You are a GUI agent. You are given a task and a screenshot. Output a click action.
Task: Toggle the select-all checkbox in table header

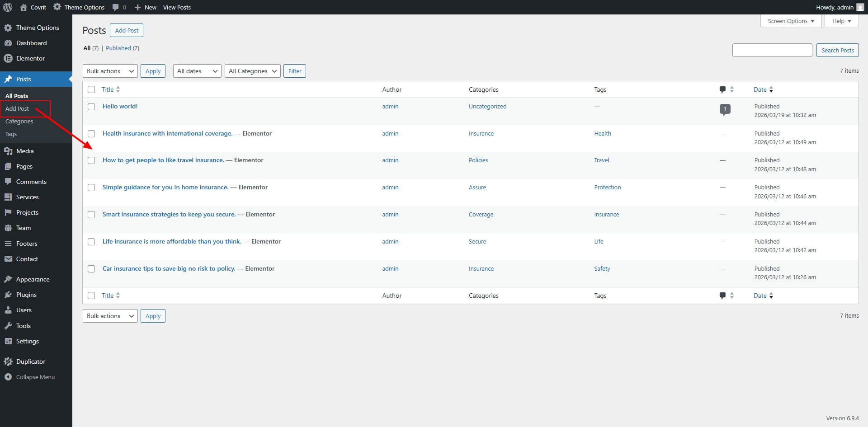tap(91, 89)
